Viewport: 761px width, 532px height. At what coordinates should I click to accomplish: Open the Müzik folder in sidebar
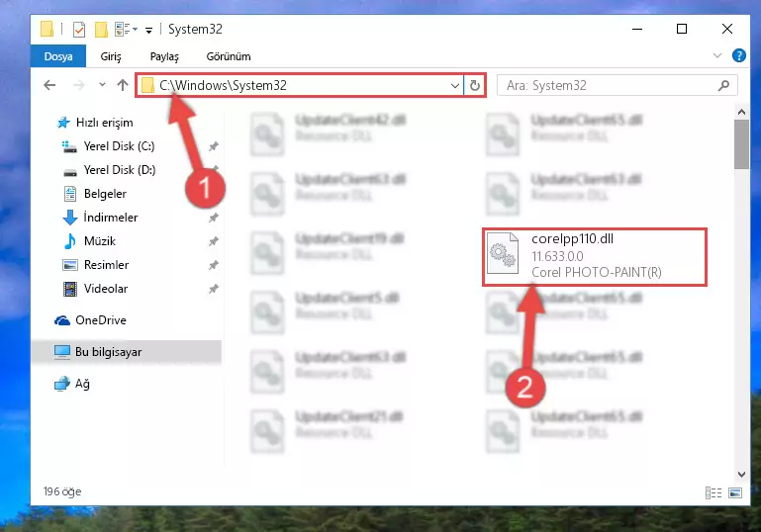[x=100, y=241]
